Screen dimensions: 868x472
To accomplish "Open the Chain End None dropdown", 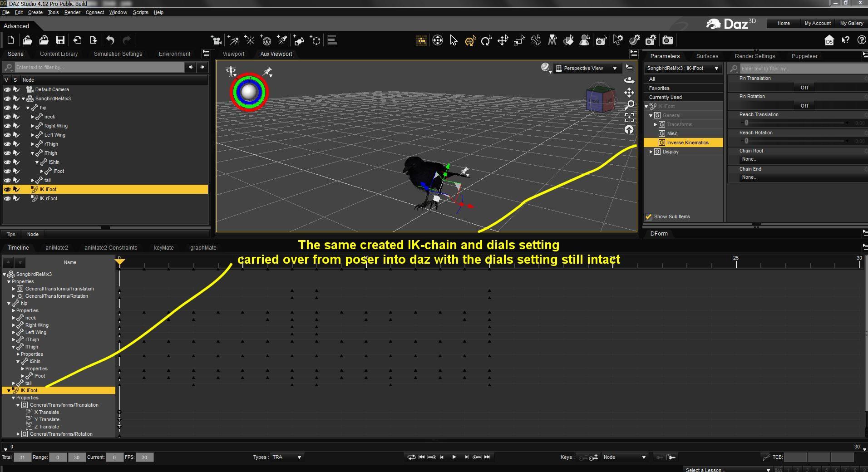I will point(803,177).
